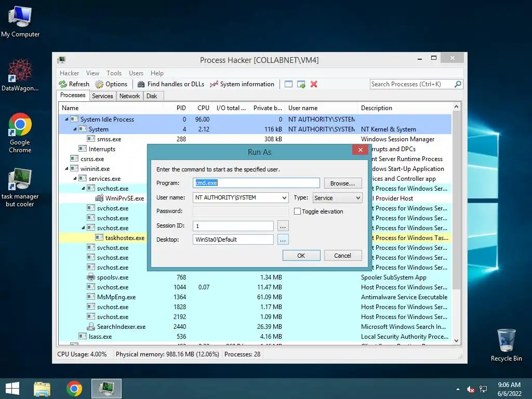This screenshot has width=532, height=399.
Task: Click the muted volume tray icon
Action: 471,389
